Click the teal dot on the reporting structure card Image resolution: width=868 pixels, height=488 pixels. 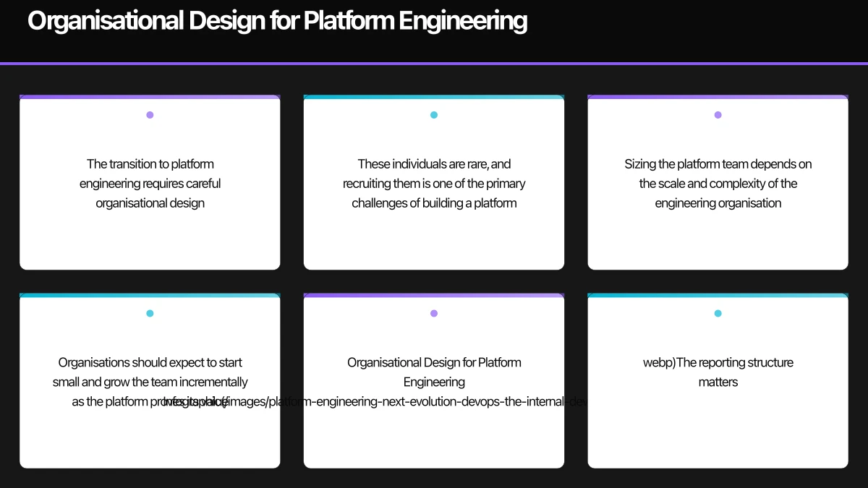tap(718, 313)
